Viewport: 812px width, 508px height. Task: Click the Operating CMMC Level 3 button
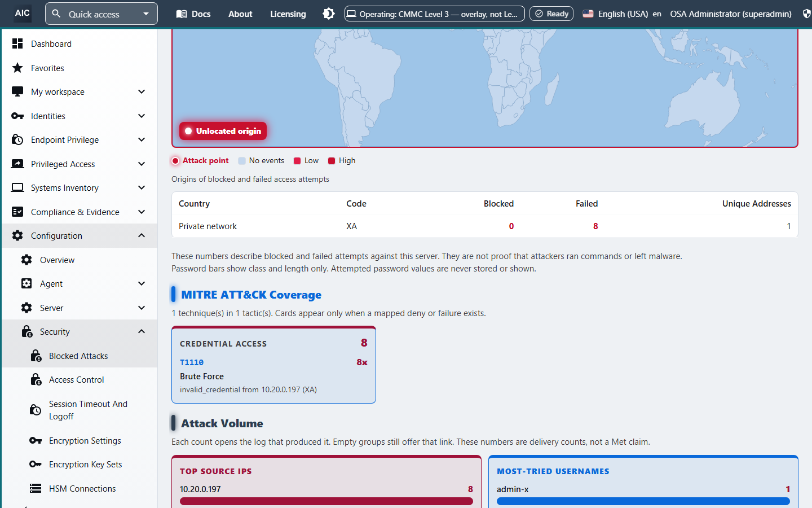[x=435, y=14]
